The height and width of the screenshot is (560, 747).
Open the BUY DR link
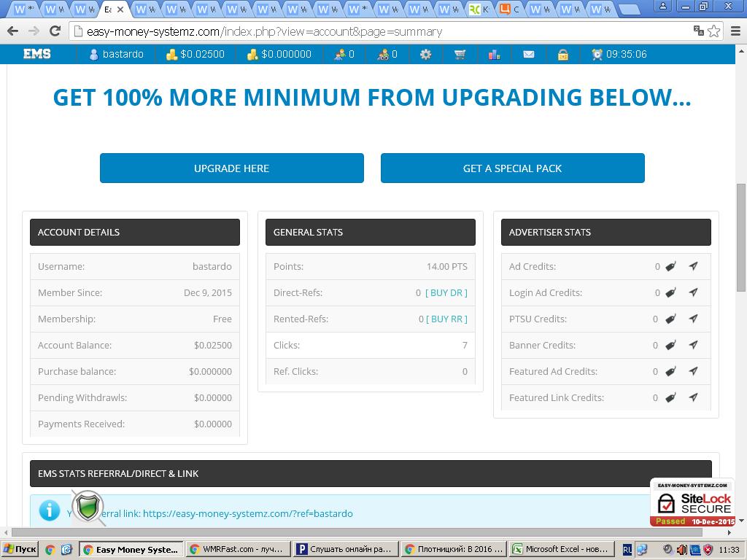pyautogui.click(x=446, y=293)
